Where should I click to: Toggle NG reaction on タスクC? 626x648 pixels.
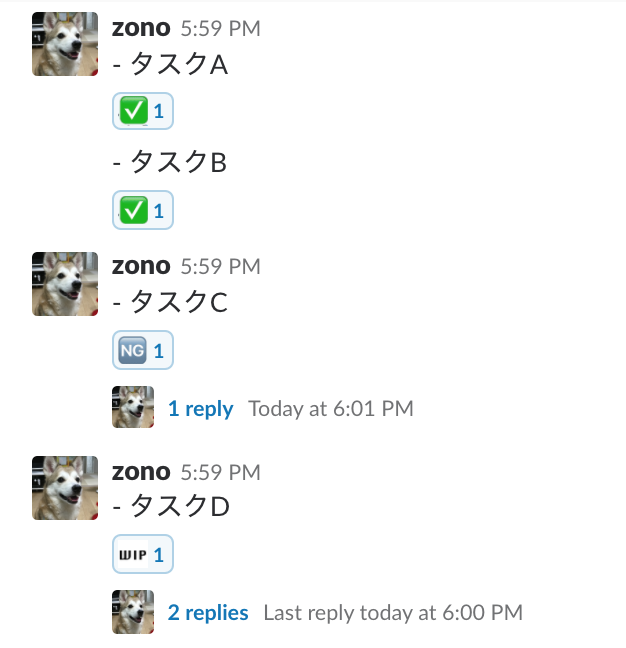(x=143, y=350)
